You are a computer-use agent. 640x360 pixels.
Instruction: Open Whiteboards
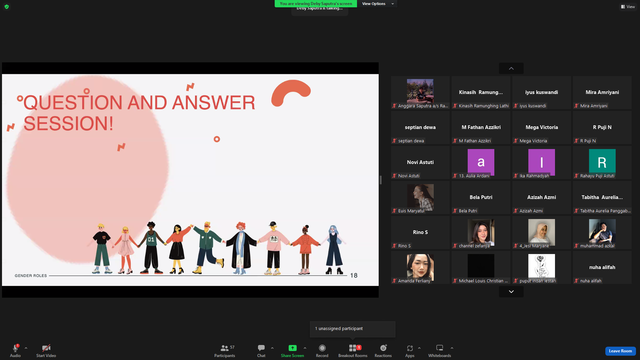[440, 351]
